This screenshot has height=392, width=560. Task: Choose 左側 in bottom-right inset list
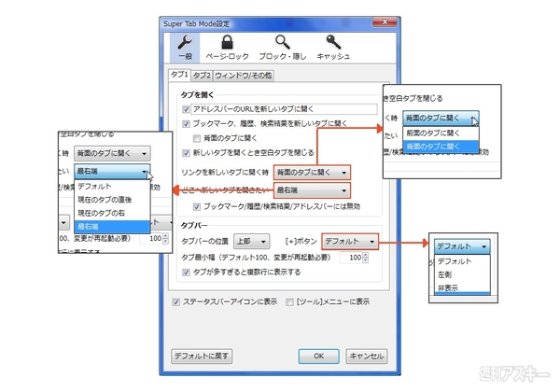[x=462, y=274]
